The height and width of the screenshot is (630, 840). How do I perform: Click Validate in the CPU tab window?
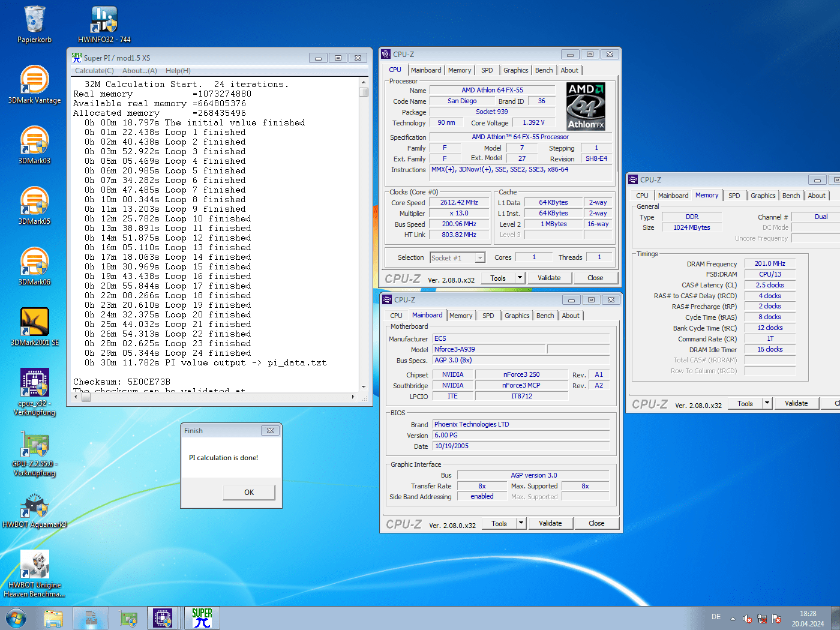click(549, 278)
